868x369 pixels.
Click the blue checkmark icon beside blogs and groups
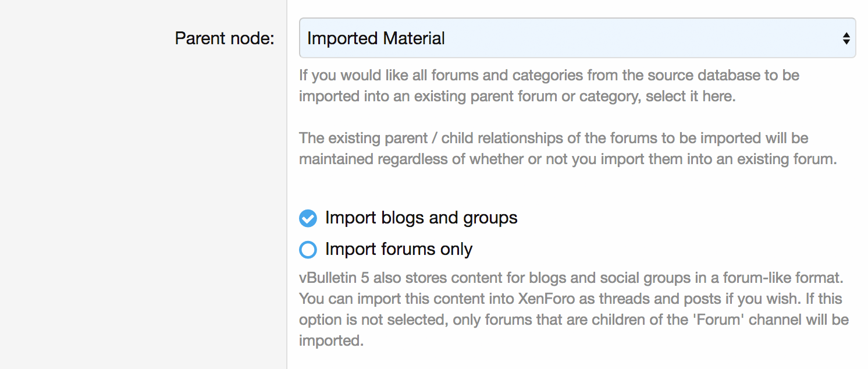[308, 218]
